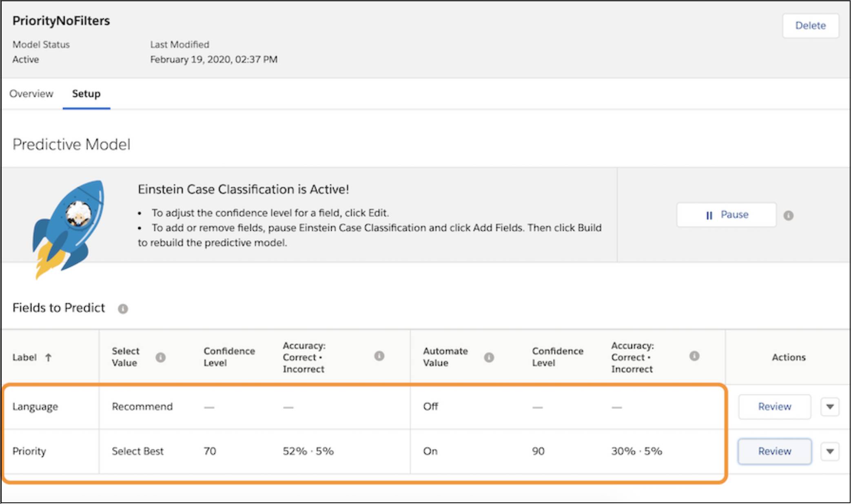
Task: Click the Automate Value On cell for Priority
Action: 430,451
